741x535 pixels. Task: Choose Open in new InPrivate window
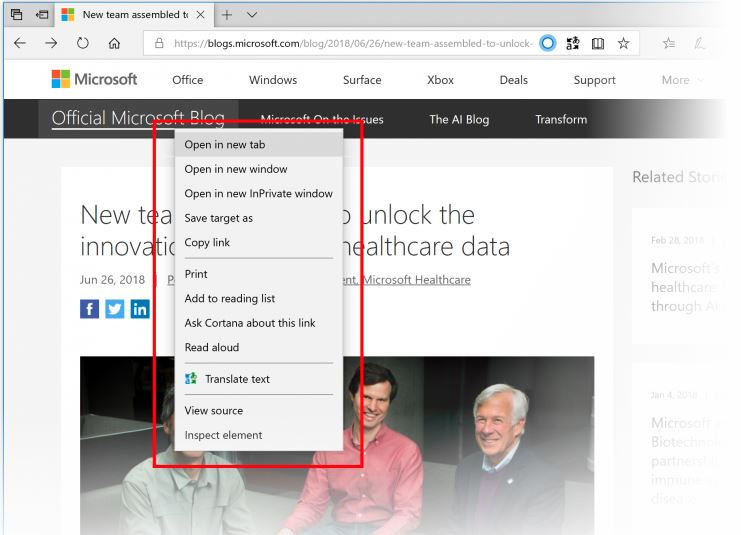click(258, 194)
